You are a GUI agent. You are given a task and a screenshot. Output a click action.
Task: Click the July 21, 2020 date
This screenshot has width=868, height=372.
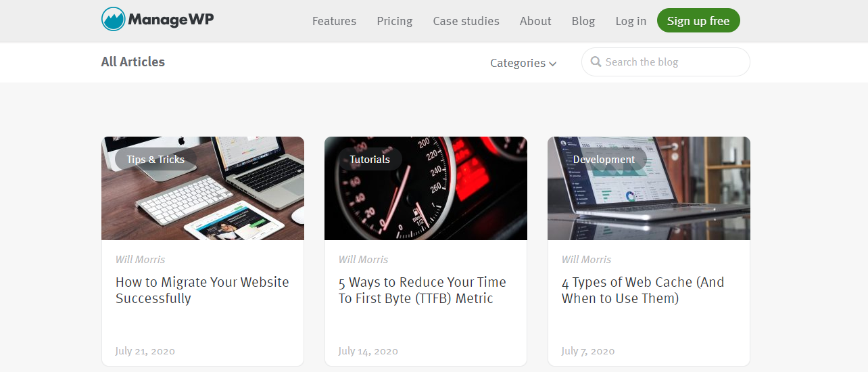click(x=145, y=351)
